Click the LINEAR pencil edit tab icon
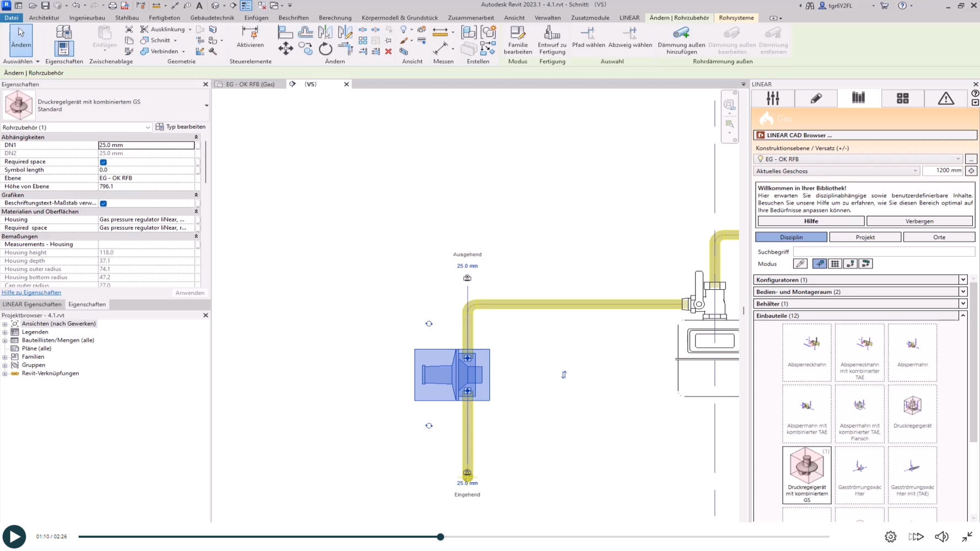980x551 pixels. 816,99
